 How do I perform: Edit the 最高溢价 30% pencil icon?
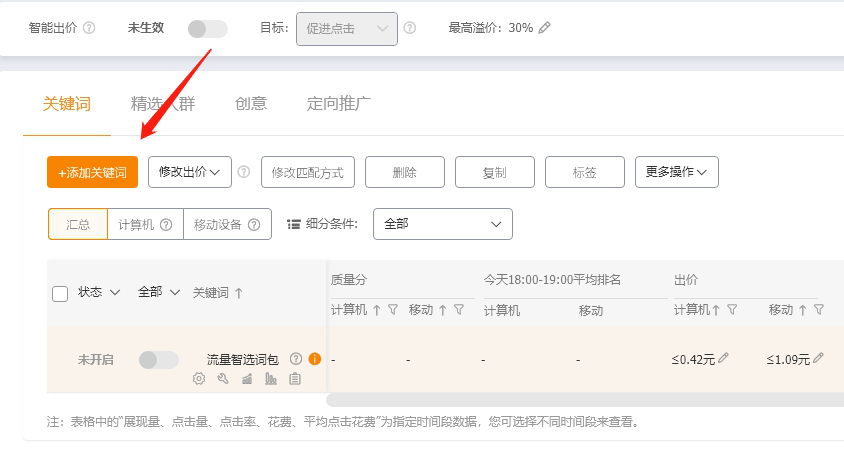(545, 28)
